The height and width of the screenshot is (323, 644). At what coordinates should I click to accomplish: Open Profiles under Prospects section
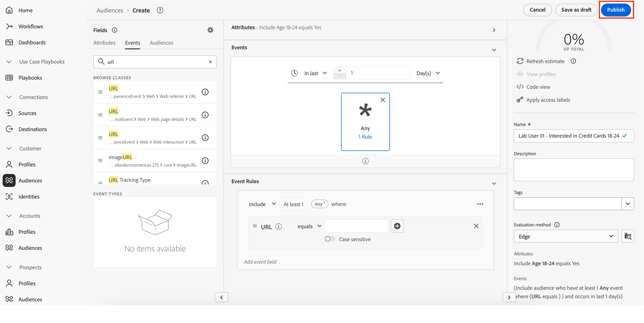[x=27, y=283]
